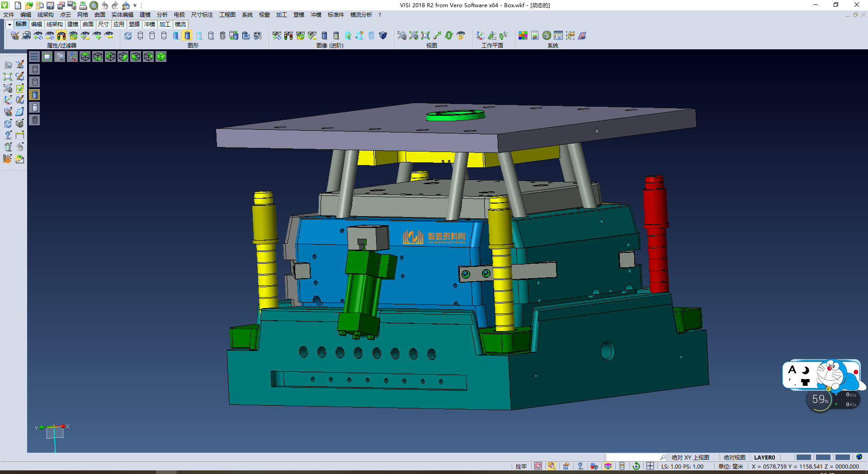Click the 1:1 zoom view icon
868x474 pixels.
point(425,36)
